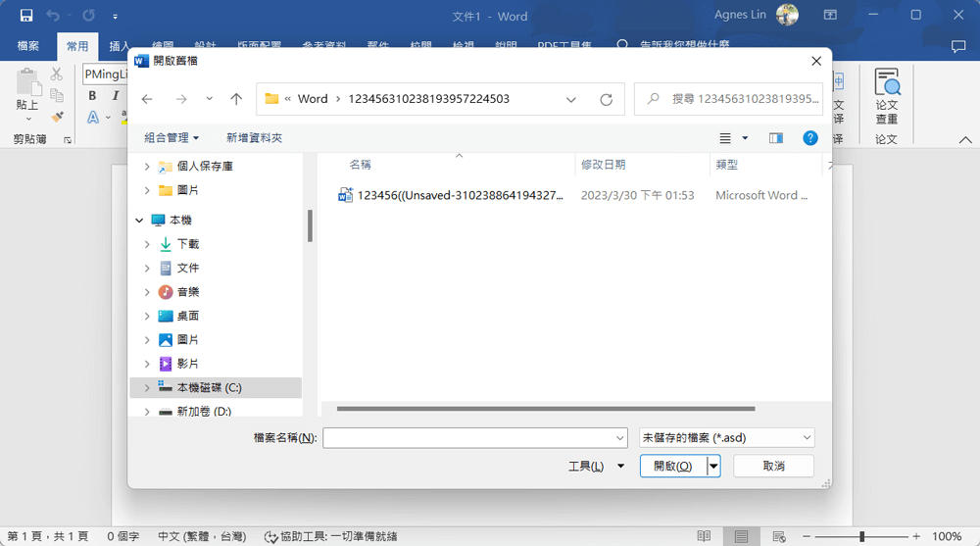
Task: Collapse the 本機 tree node
Action: pyautogui.click(x=139, y=221)
